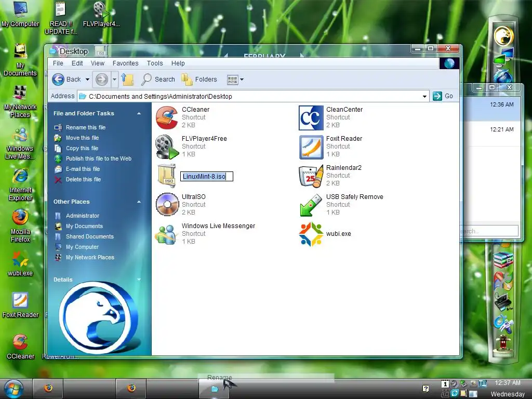This screenshot has height=399, width=532.
Task: Click the Foxit Reader desktop icon
Action: point(20,305)
